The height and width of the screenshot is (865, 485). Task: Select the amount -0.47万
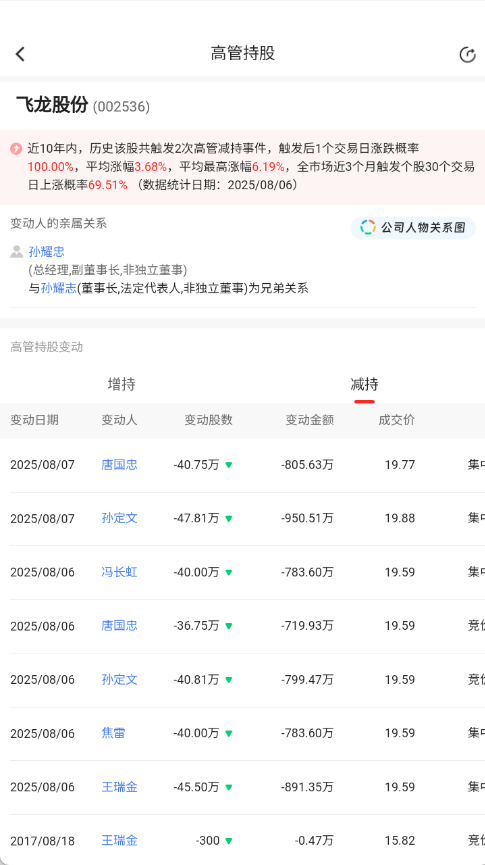315,841
